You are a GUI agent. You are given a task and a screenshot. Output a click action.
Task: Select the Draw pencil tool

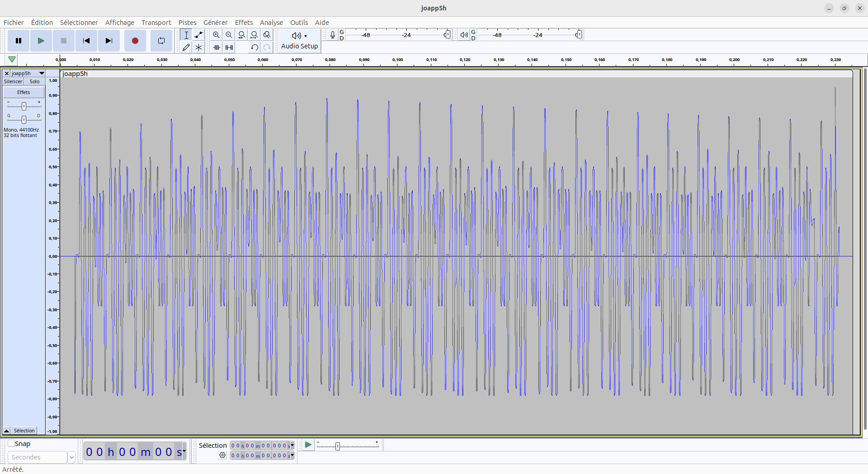186,47
